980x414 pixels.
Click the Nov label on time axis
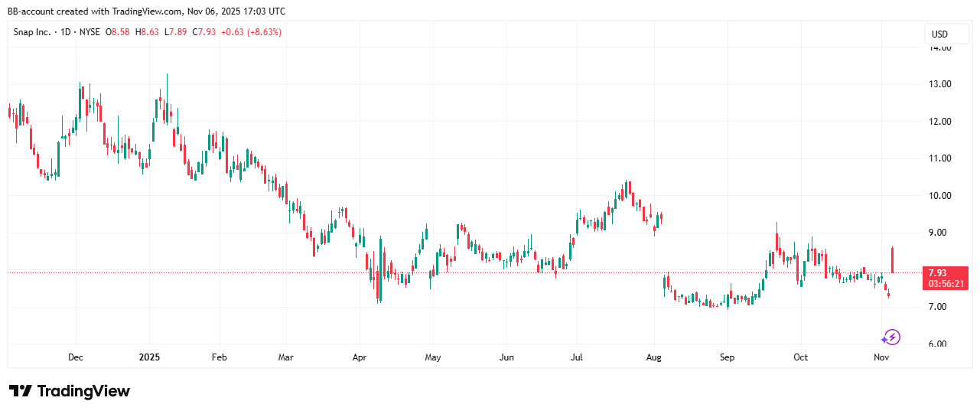[881, 357]
